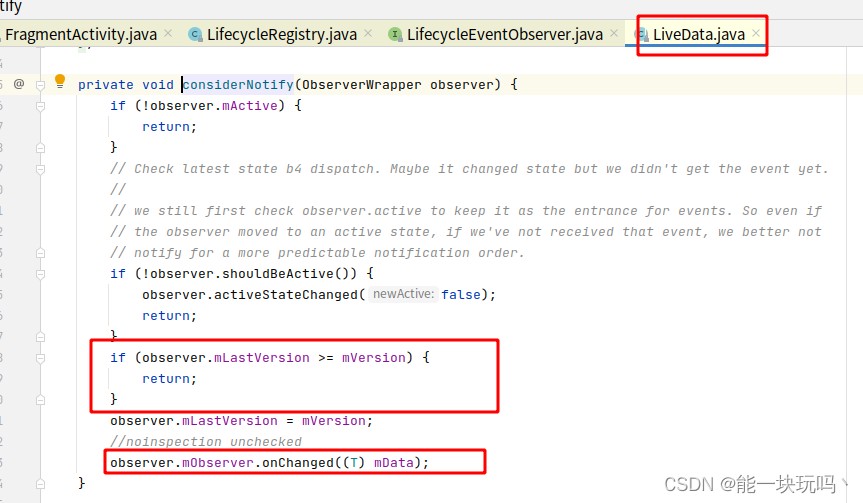Close the LiveData.java tab

tap(756, 34)
